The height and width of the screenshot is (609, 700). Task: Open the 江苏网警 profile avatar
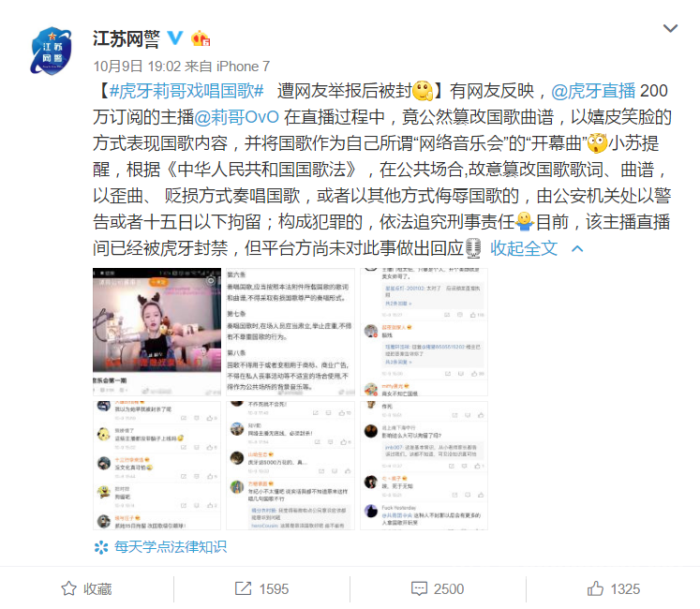coord(51,51)
